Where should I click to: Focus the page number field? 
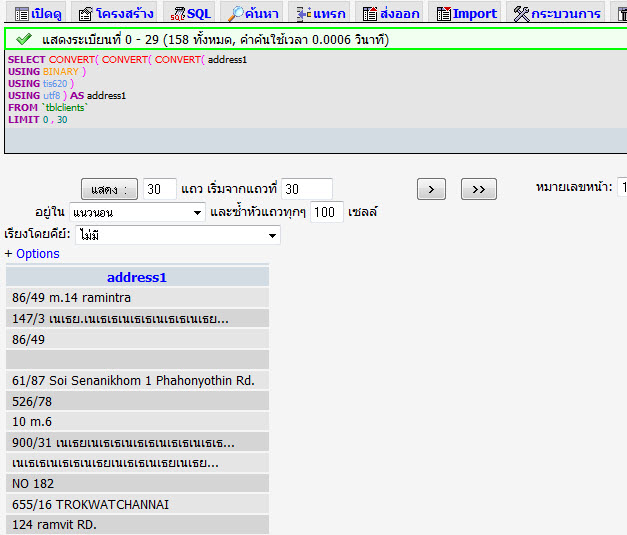[622, 187]
